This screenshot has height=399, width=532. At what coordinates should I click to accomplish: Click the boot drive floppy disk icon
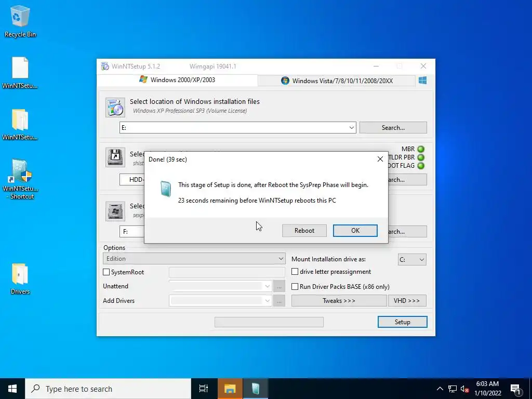click(x=115, y=157)
